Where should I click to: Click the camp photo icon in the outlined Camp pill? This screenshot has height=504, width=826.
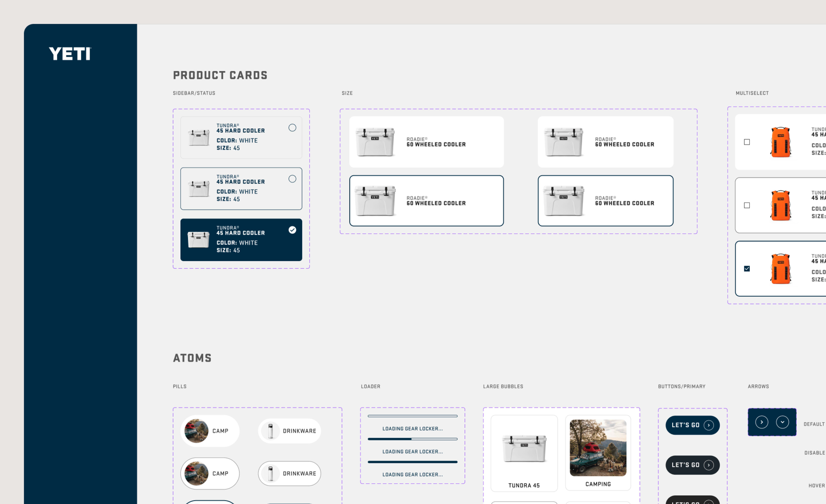[196, 473]
